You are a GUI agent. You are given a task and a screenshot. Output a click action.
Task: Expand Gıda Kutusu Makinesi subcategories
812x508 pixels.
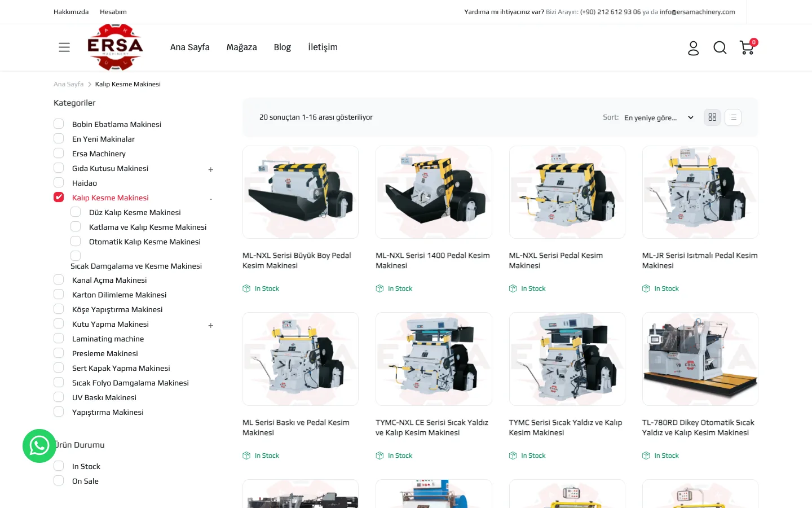[211, 169]
